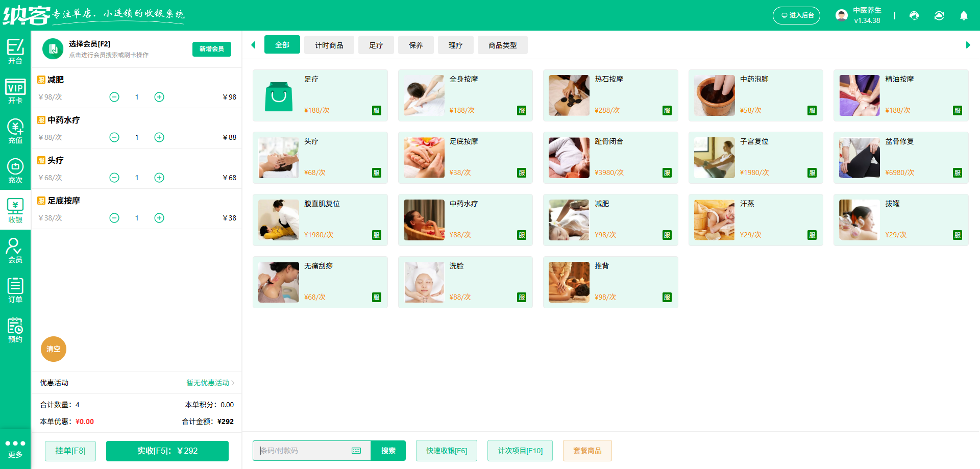Open the 会员 member management icon
980x469 pixels.
[x=15, y=250]
